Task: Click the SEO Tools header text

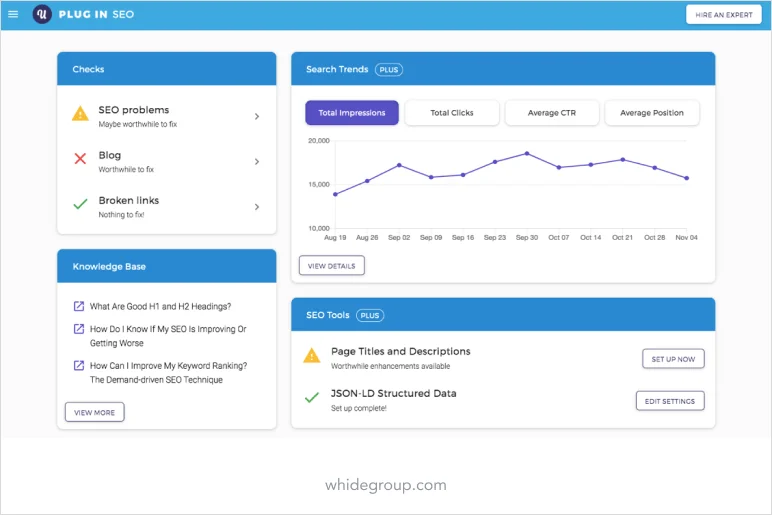Action: click(x=328, y=315)
